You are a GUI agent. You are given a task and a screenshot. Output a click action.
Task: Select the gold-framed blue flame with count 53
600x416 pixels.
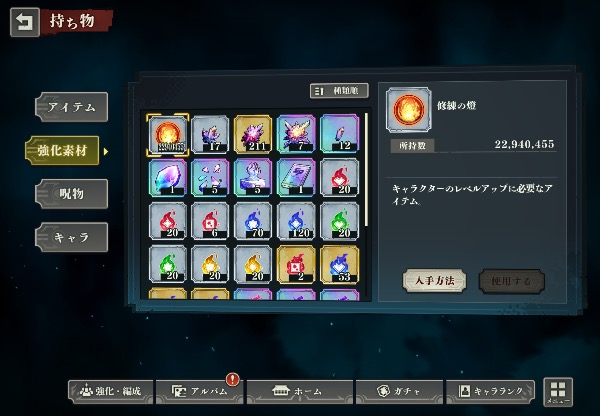click(339, 264)
